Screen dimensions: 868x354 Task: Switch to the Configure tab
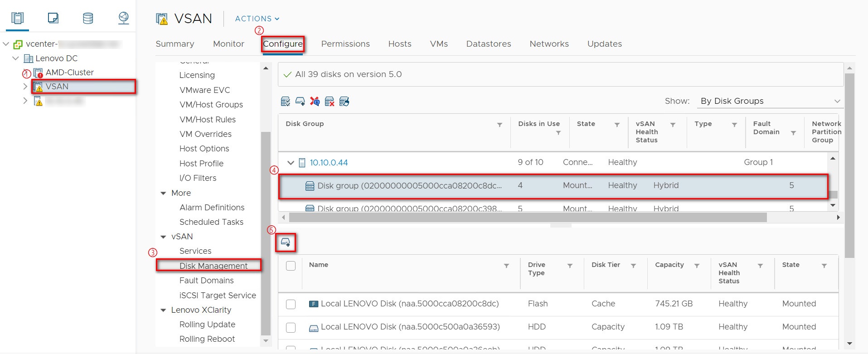(283, 44)
